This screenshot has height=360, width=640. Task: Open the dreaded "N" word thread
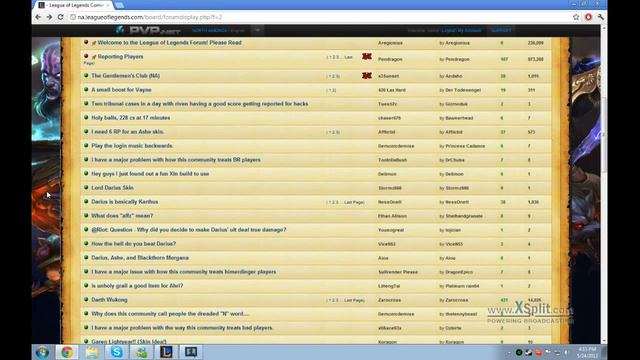click(170, 313)
